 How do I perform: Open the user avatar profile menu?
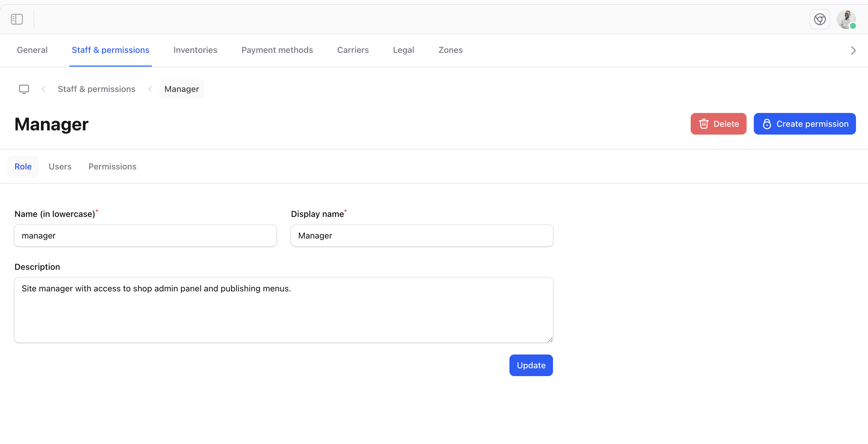pos(846,19)
